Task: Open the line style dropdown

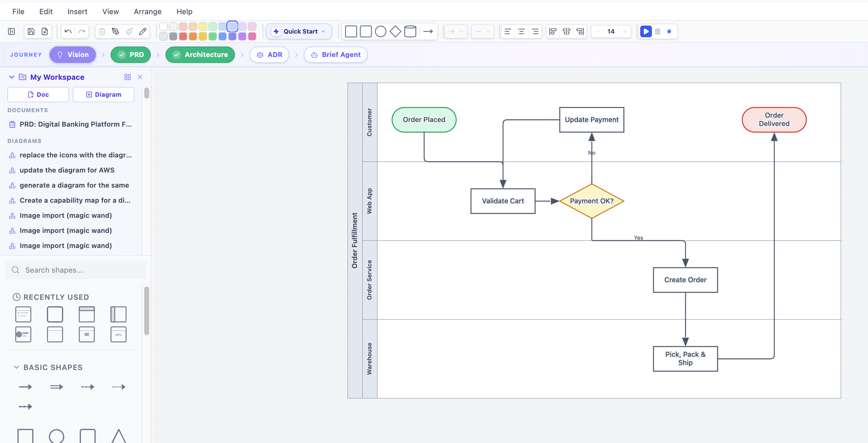Action: tap(482, 31)
